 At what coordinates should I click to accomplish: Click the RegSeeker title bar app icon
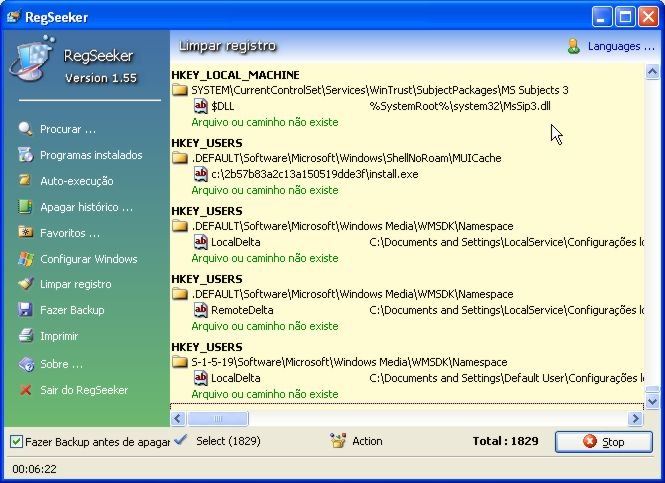pos(14,17)
